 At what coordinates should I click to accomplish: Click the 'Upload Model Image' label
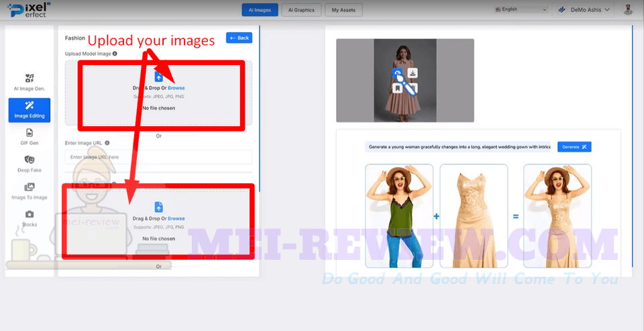[x=88, y=54]
